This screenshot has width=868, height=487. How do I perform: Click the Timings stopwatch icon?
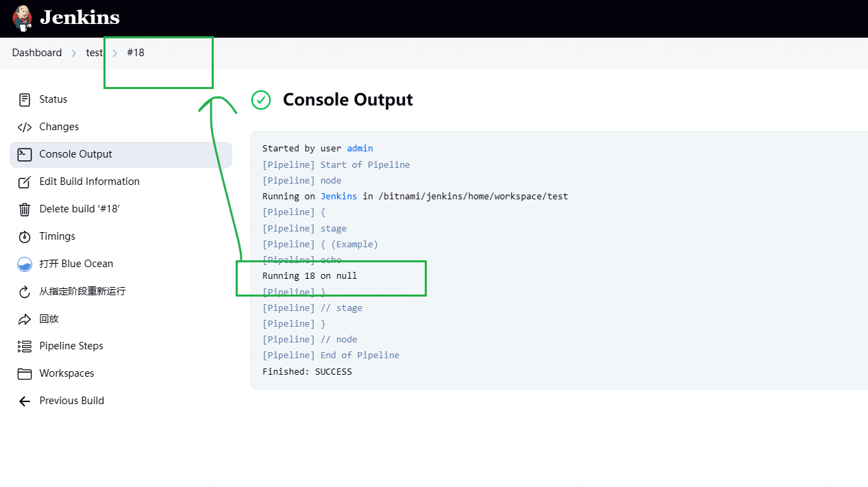coord(25,236)
